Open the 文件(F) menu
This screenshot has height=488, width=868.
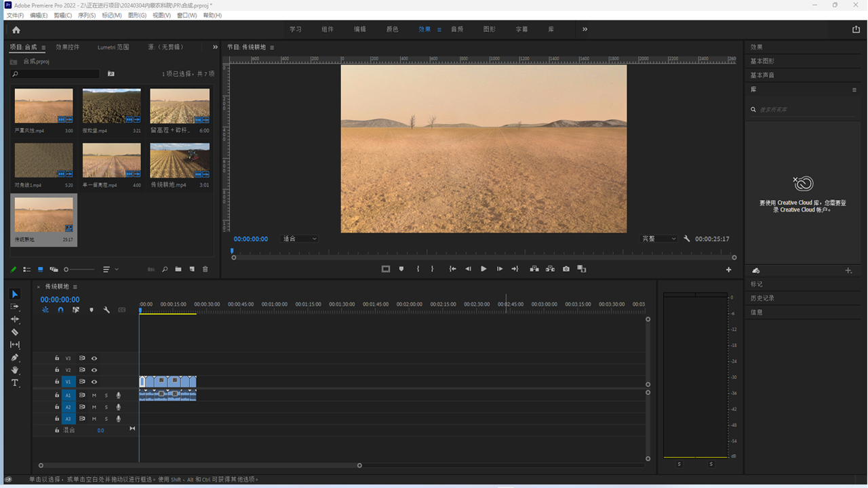15,15
